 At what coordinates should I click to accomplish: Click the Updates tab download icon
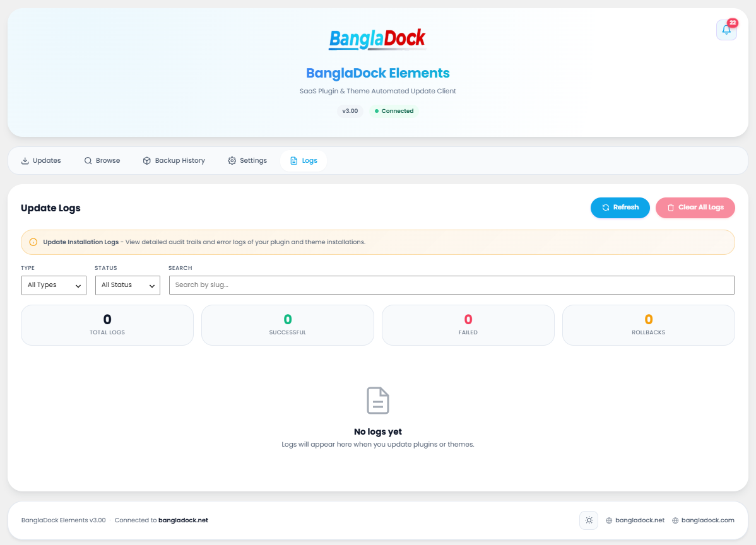25,161
